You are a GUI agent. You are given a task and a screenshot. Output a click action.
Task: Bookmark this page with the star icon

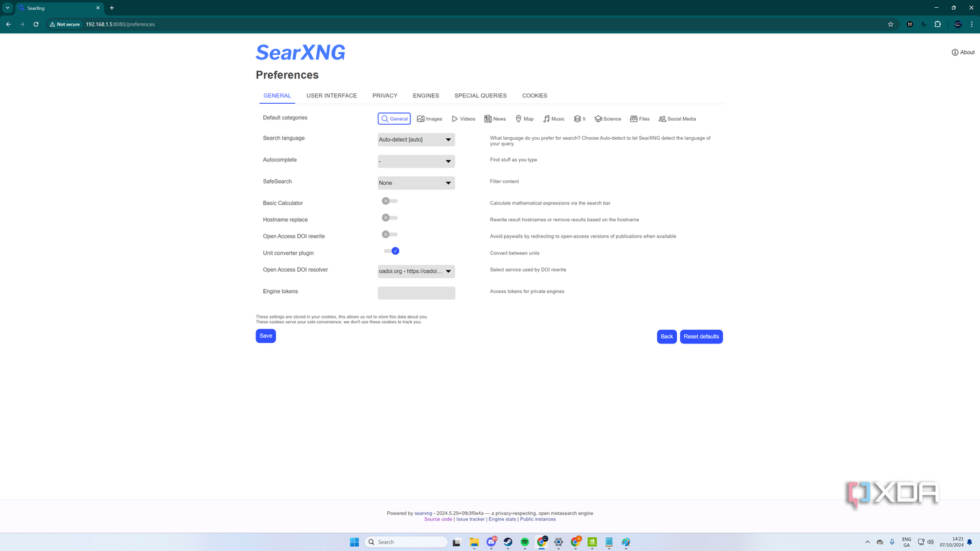pos(890,24)
